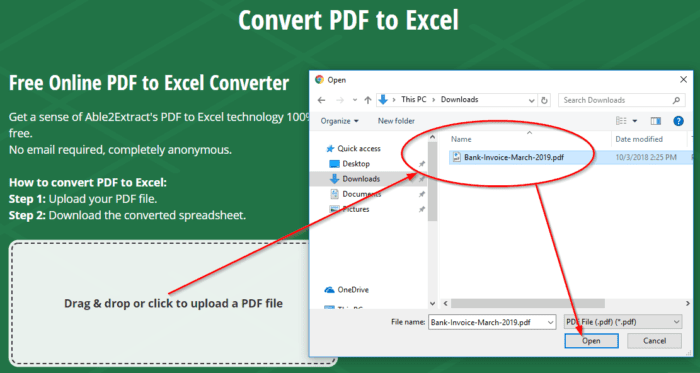The width and height of the screenshot is (700, 373).
Task: Toggle the preview pane icon
Action: 656,121
